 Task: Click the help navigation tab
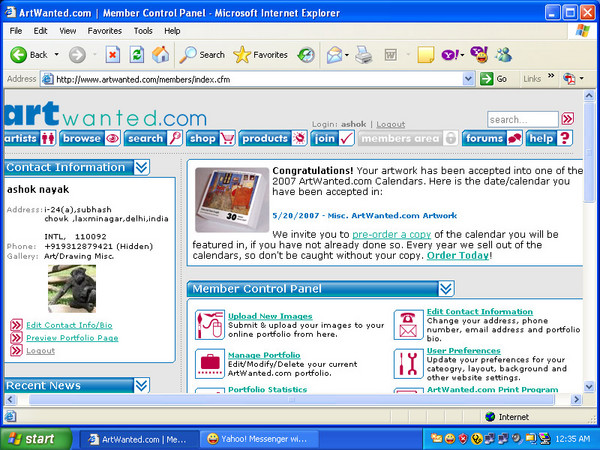[549, 138]
